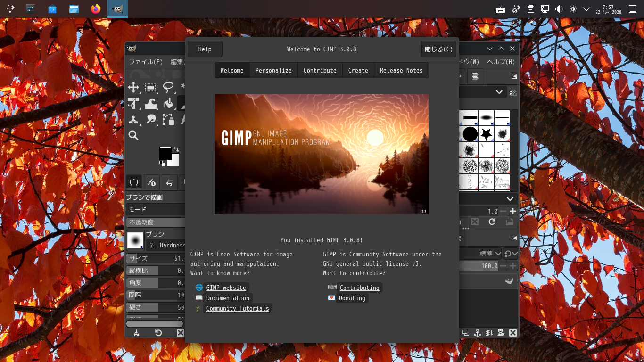The width and height of the screenshot is (644, 362).
Task: Open the 標準 layer mode dropdown
Action: [481, 254]
